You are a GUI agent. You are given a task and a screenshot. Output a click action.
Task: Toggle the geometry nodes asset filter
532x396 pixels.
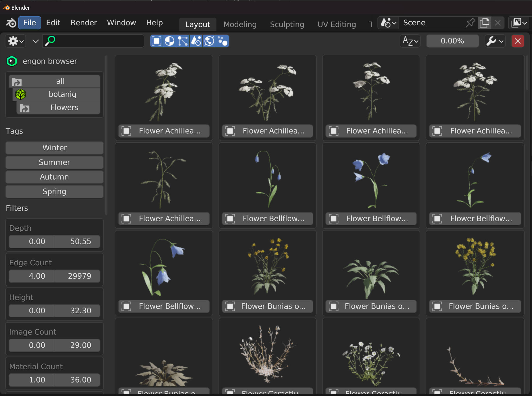pyautogui.click(x=183, y=41)
